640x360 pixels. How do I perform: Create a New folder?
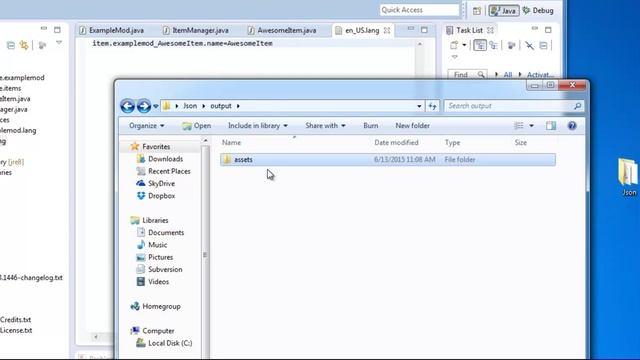pyautogui.click(x=412, y=126)
